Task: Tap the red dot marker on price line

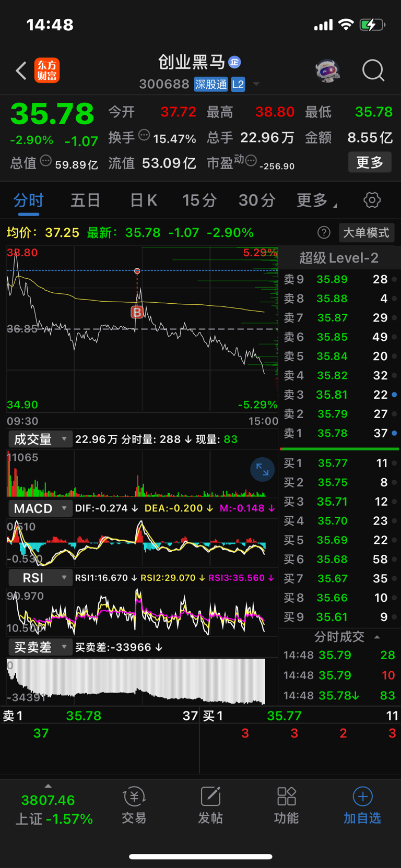Action: tap(137, 271)
